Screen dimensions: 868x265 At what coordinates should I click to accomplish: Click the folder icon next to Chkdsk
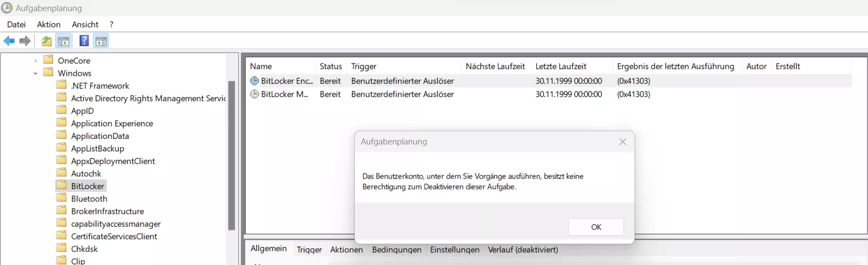coord(61,249)
